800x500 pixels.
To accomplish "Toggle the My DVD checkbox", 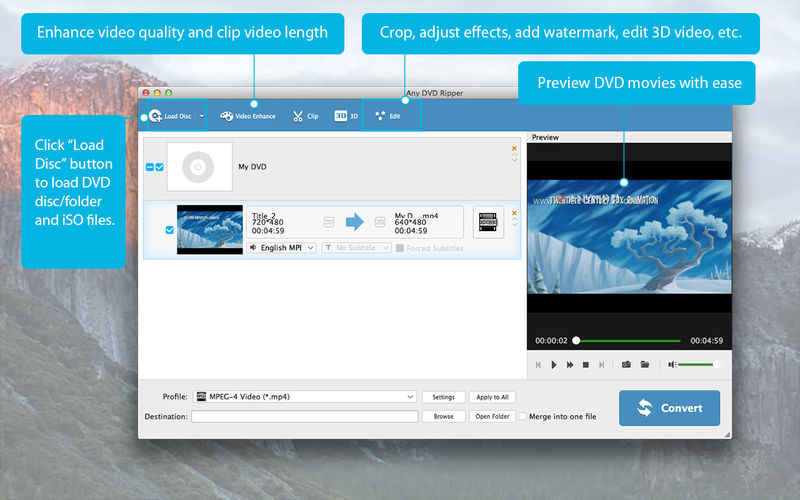I will pyautogui.click(x=160, y=167).
